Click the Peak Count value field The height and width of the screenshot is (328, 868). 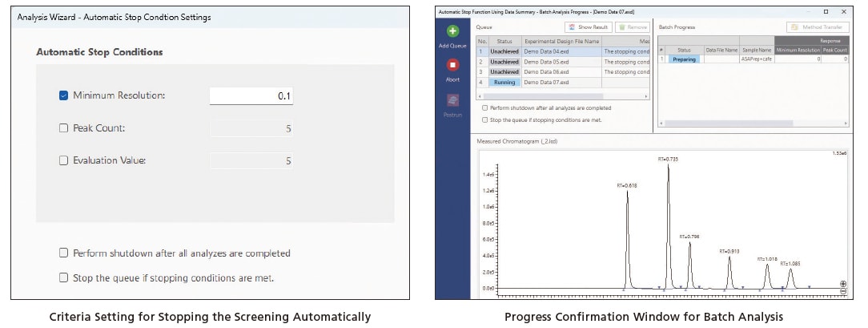[251, 128]
